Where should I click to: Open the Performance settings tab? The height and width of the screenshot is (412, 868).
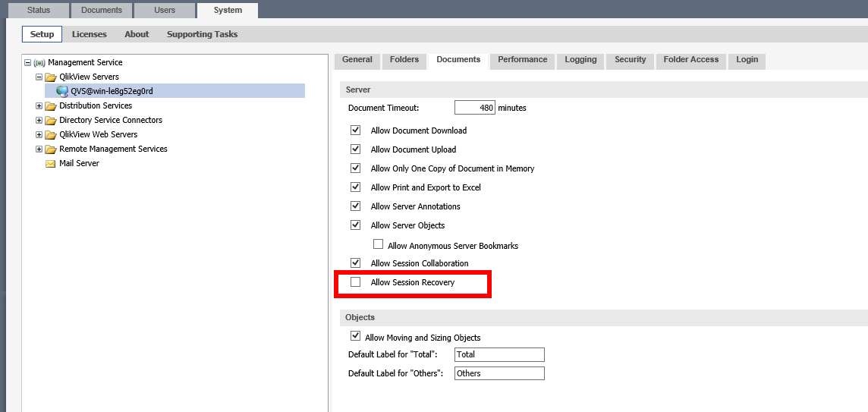[523, 60]
